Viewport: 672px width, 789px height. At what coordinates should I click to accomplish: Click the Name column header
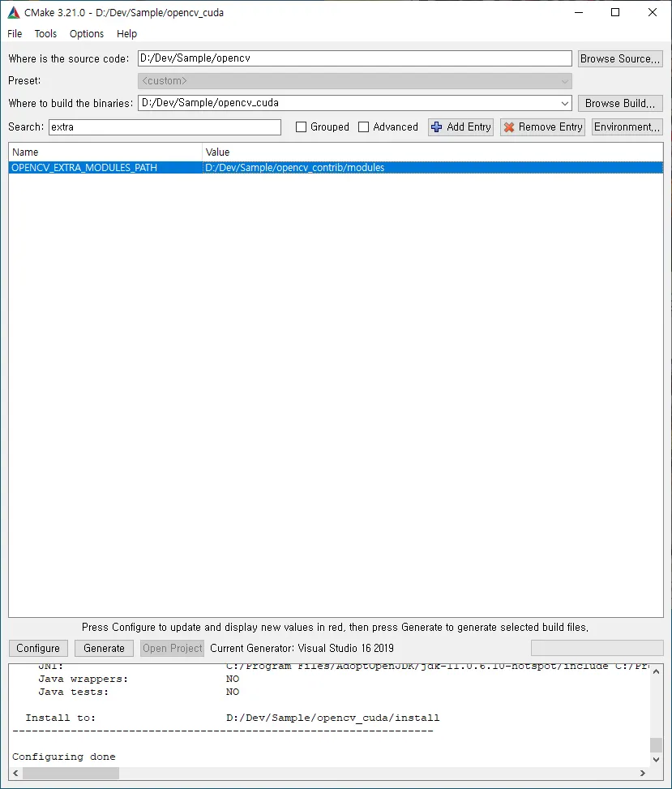pyautogui.click(x=105, y=152)
